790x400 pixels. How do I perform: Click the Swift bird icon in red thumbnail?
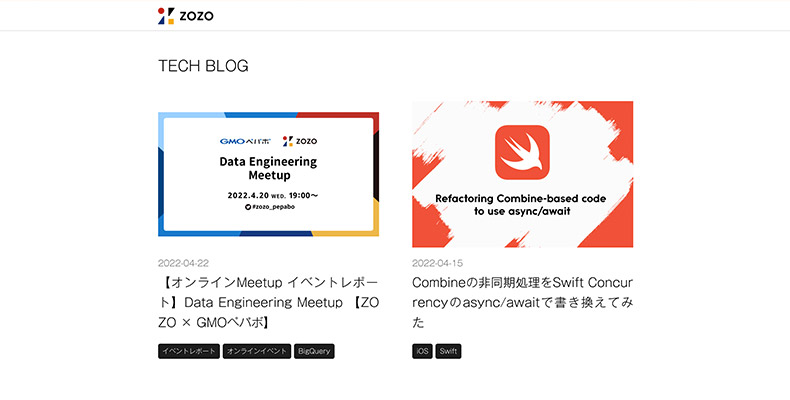pos(522,152)
